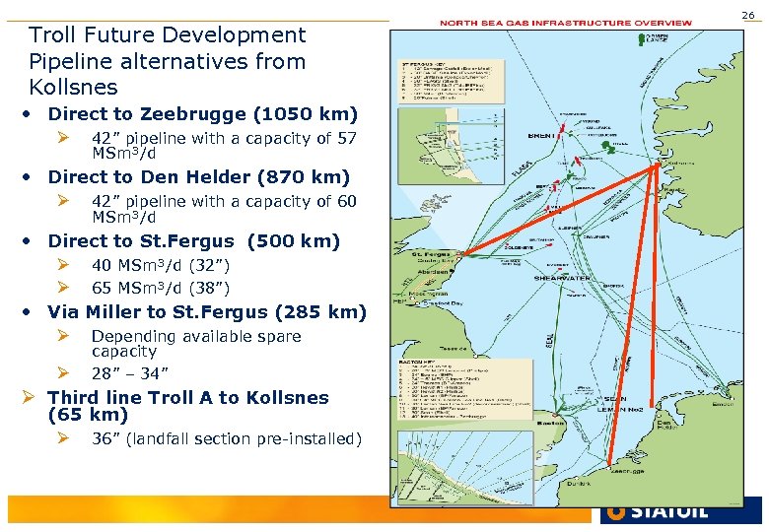This screenshot has height=532, width=769.
Task: Click the '65 MSm3/d (38")' line
Action: click(161, 288)
